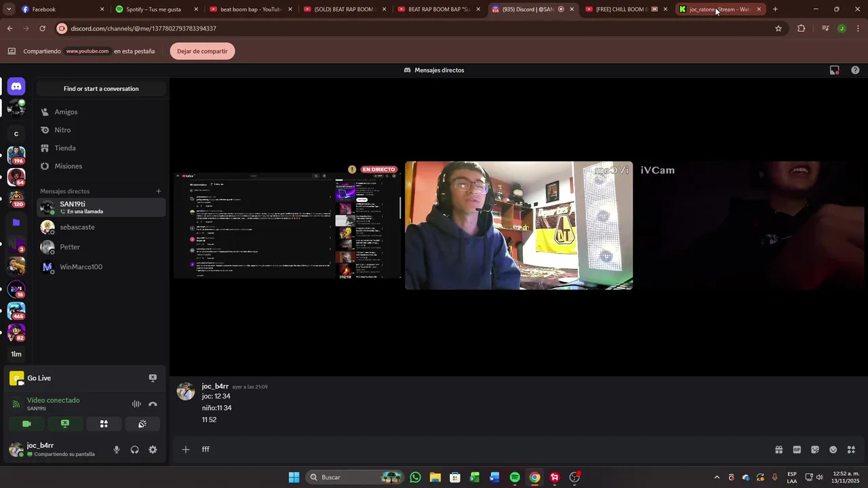Toggle camera in voice panel
868x488 pixels.
point(26,424)
